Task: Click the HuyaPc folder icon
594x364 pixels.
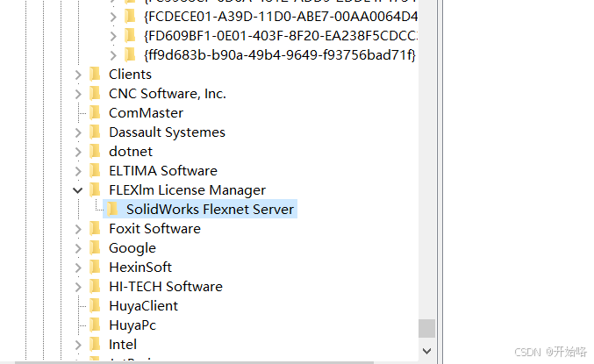Action: coord(95,325)
